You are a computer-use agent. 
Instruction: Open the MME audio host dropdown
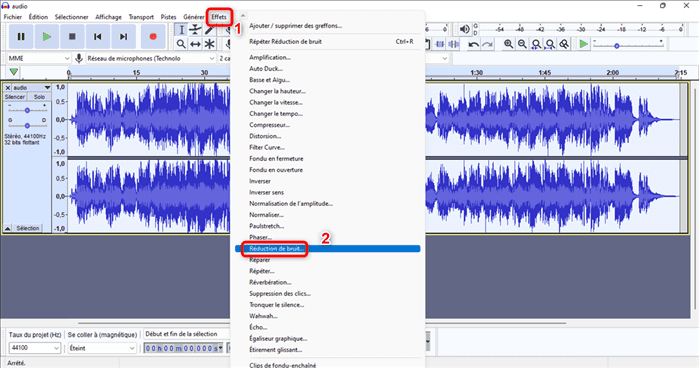point(39,58)
